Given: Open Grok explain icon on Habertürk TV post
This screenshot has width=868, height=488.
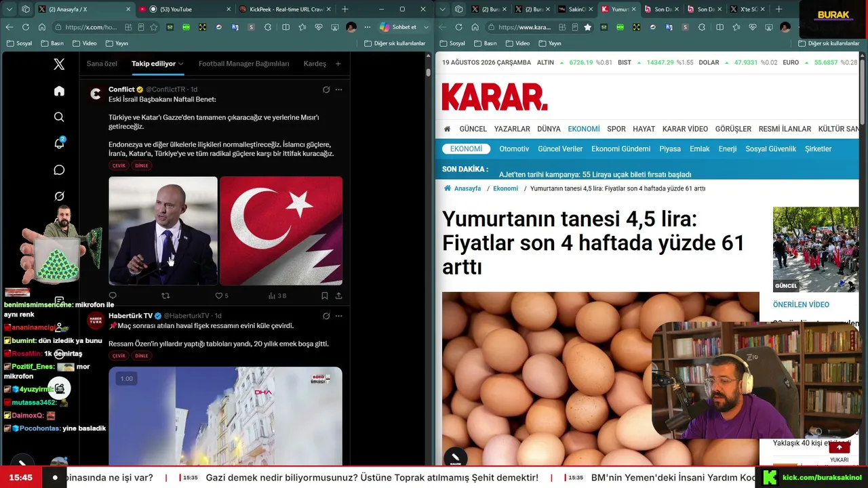Looking at the screenshot, I should coord(326,316).
